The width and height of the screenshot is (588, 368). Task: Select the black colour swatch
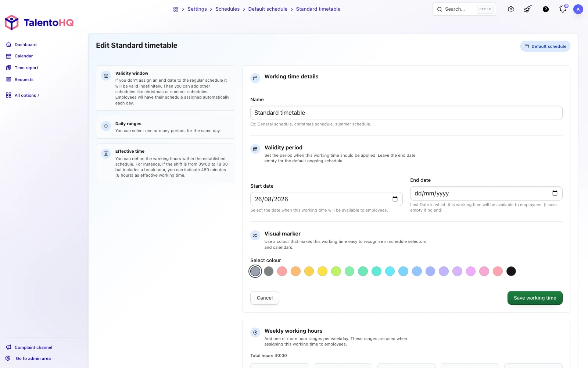click(511, 271)
